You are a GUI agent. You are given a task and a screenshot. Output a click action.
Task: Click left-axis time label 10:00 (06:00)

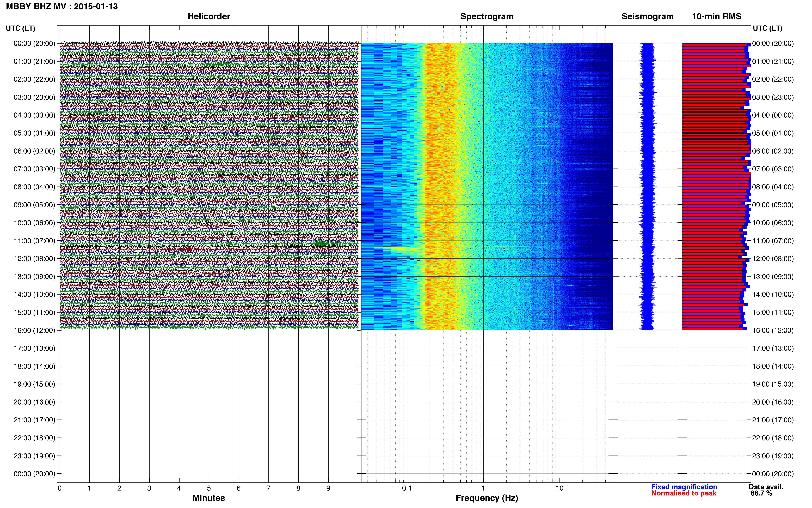[x=34, y=223]
